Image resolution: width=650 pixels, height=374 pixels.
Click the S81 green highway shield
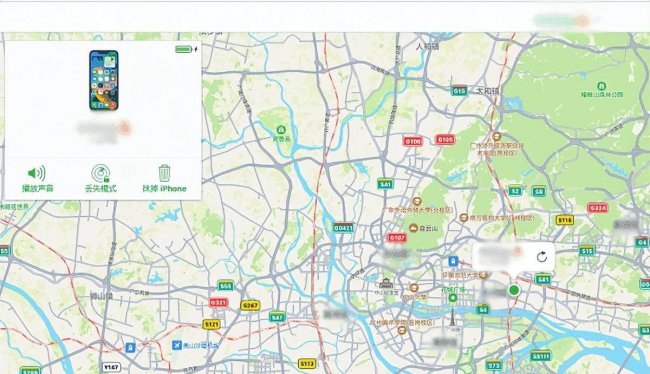pyautogui.click(x=543, y=279)
